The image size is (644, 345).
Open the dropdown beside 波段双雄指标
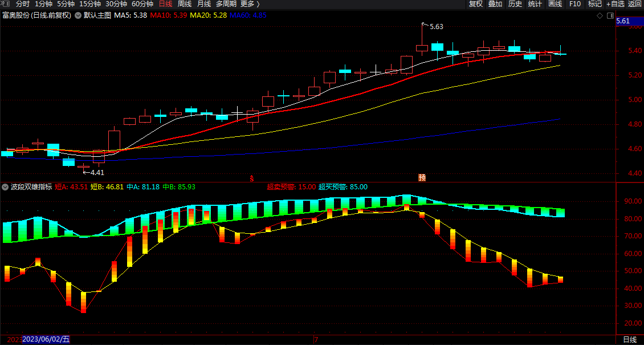pos(5,187)
